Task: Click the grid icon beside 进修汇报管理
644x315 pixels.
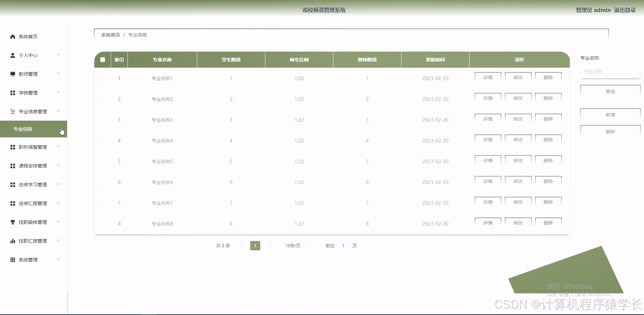Action: (13, 203)
